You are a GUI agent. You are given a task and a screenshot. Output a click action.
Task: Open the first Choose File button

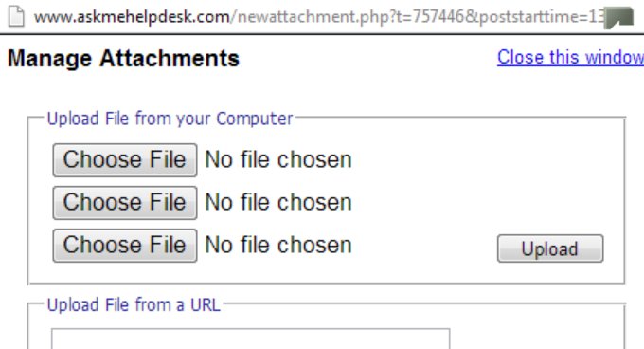pyautogui.click(x=125, y=160)
